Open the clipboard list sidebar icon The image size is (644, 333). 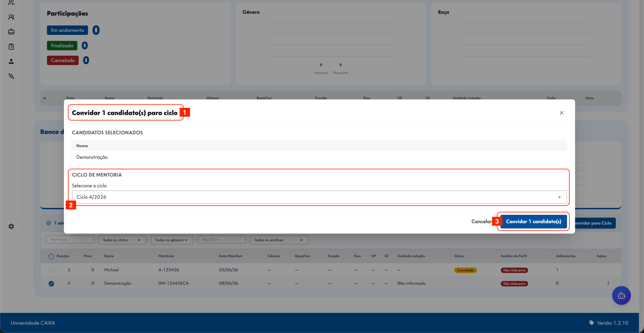pyautogui.click(x=11, y=47)
